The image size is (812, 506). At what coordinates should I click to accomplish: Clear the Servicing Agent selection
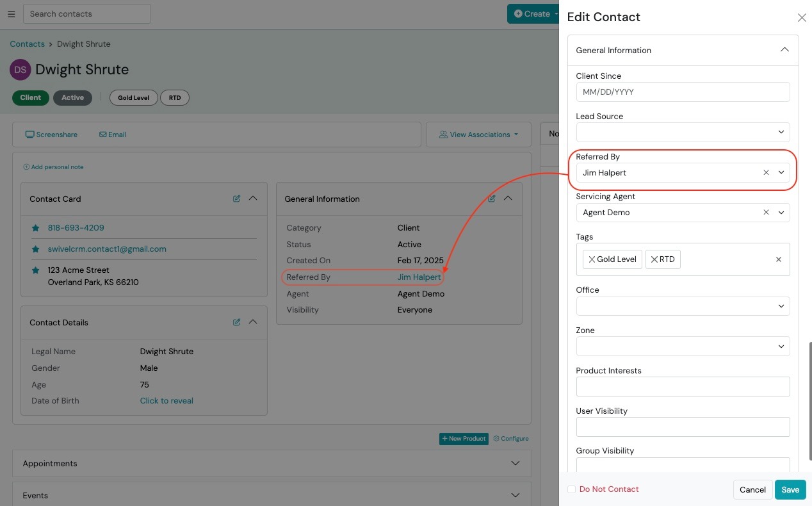tap(766, 213)
